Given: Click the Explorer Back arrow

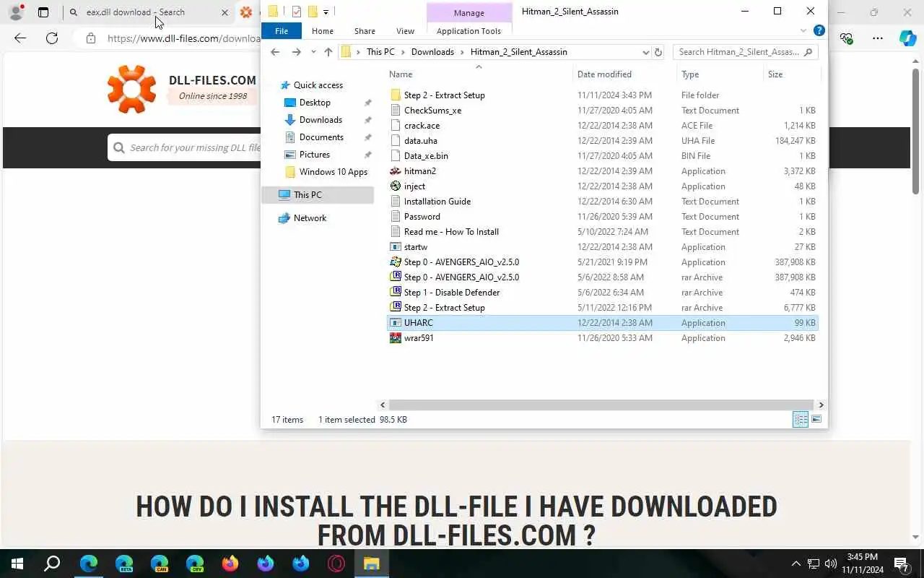Looking at the screenshot, I should (x=275, y=52).
